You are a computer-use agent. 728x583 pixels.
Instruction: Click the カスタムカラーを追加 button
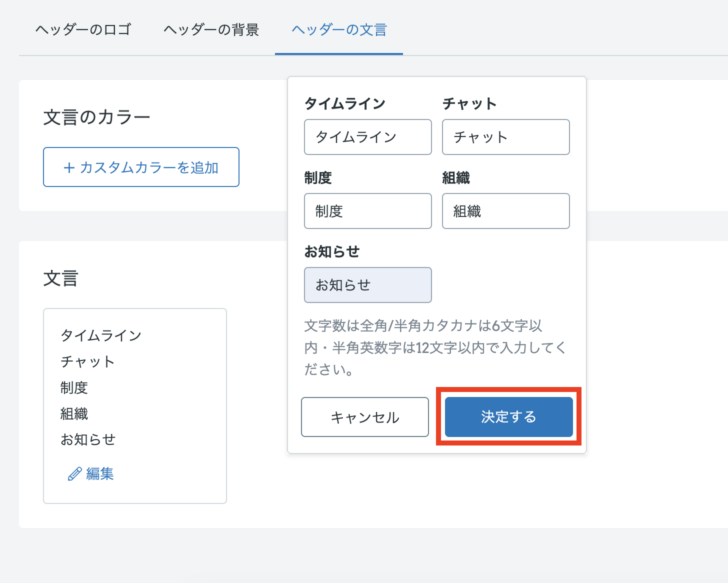coord(141,167)
